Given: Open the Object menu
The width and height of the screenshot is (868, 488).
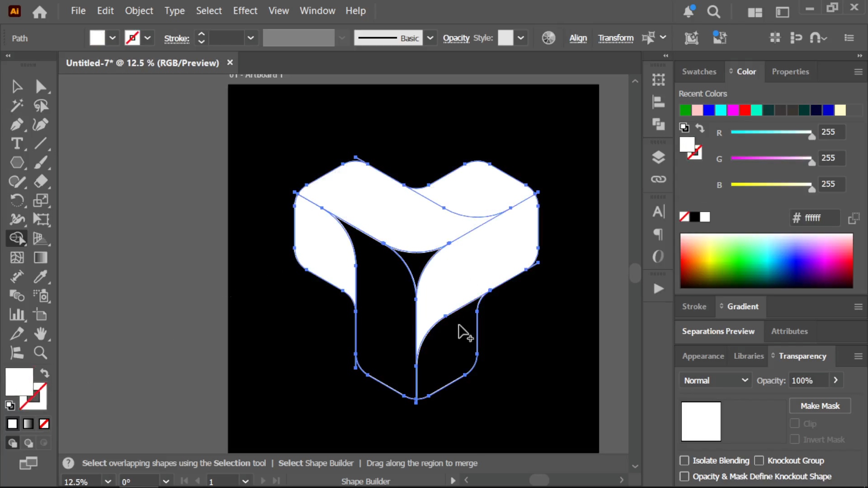Looking at the screenshot, I should (x=139, y=11).
